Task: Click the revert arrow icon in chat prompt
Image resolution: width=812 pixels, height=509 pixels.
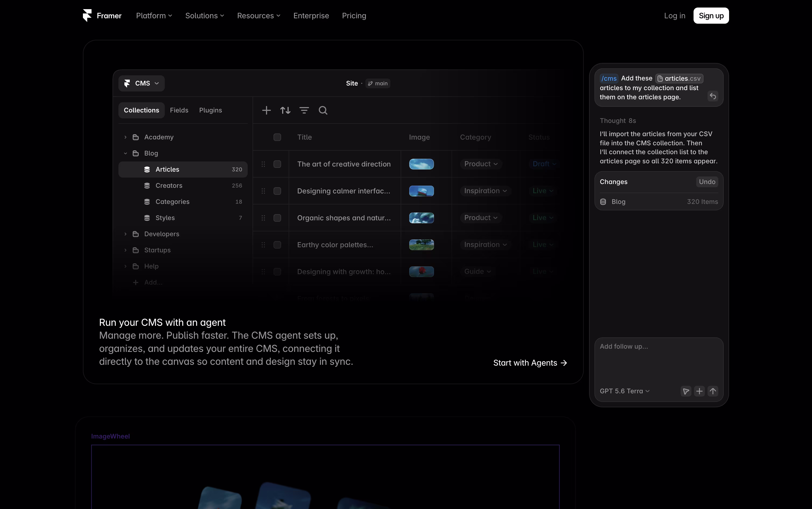Action: [713, 96]
